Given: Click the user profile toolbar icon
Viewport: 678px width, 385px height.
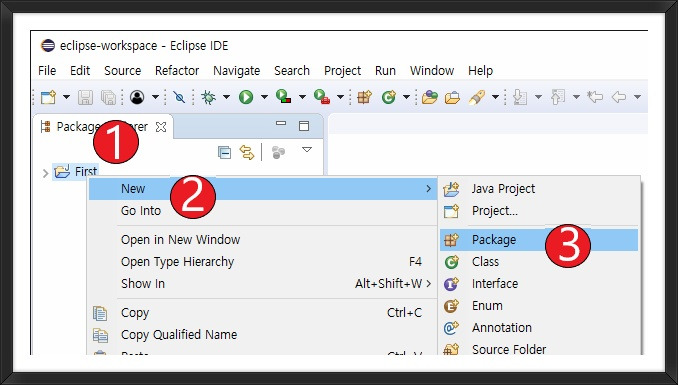Looking at the screenshot, I should 137,97.
